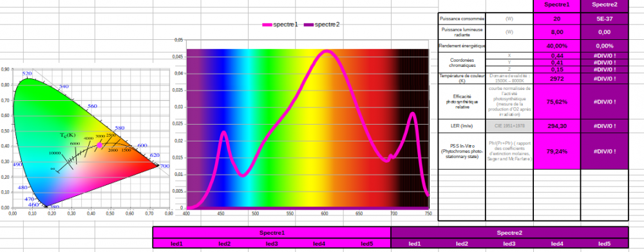Select the X coordinate value 0,44
The width and height of the screenshot is (644, 252).
tap(556, 56)
